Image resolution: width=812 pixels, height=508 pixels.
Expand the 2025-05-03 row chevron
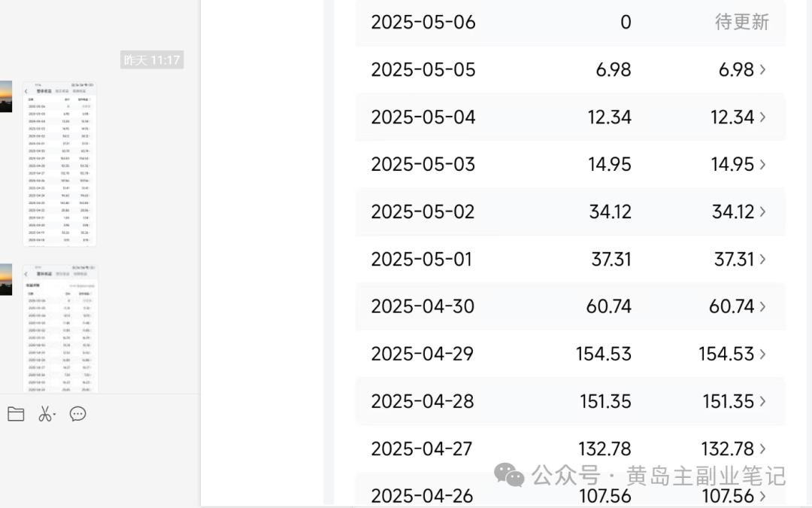tap(762, 164)
